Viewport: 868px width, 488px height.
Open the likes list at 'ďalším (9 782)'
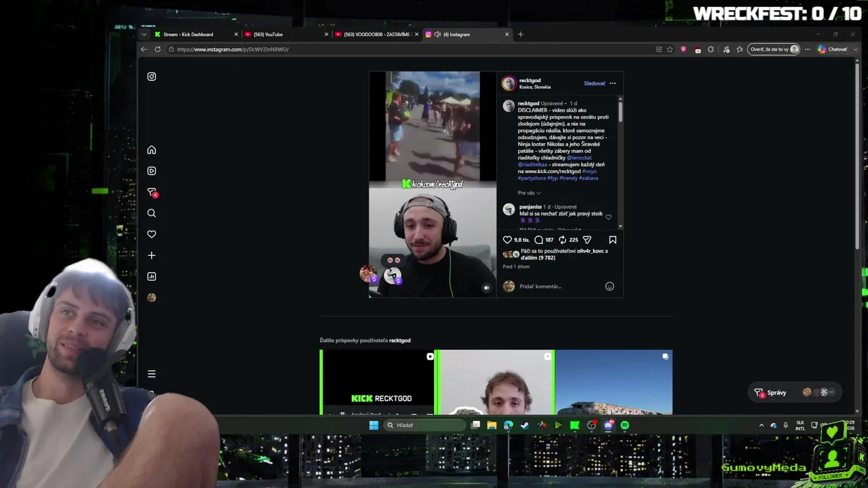coord(538,258)
